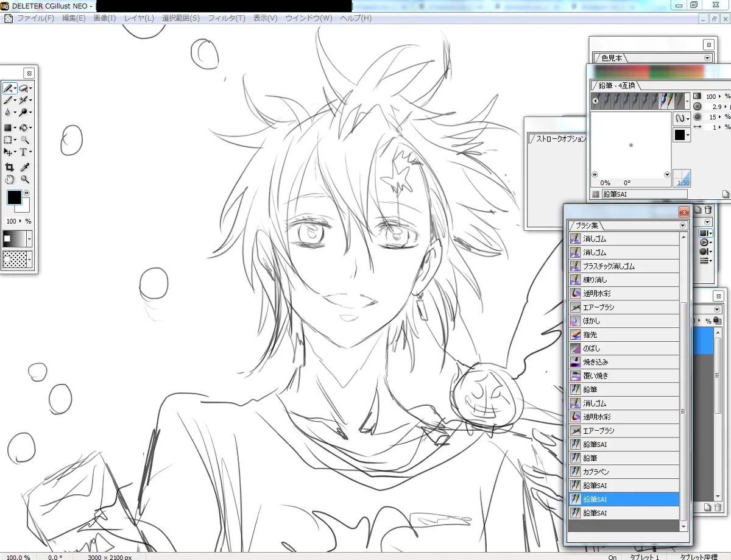Viewport: 731px width, 560px height.
Task: Select the Eraser tool in the toolbox
Action: point(23,88)
